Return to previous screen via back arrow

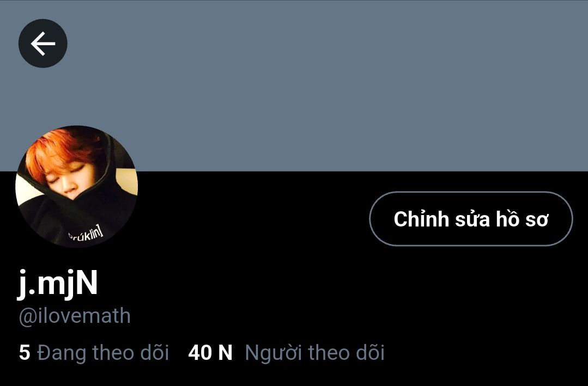click(43, 44)
